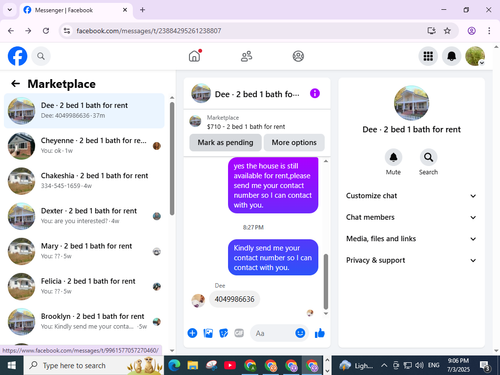
Task: Open Windows notification center
Action: [485, 366]
